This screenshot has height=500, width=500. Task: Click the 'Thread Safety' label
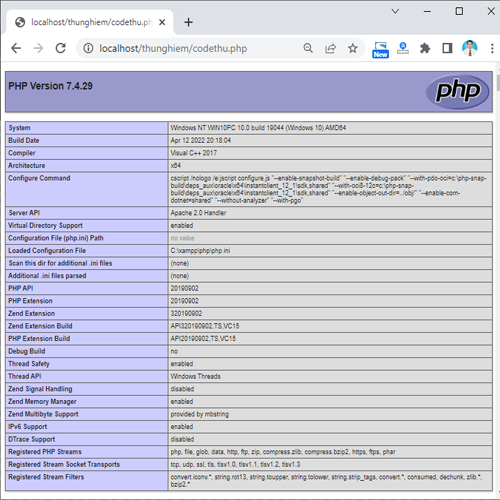(x=29, y=364)
